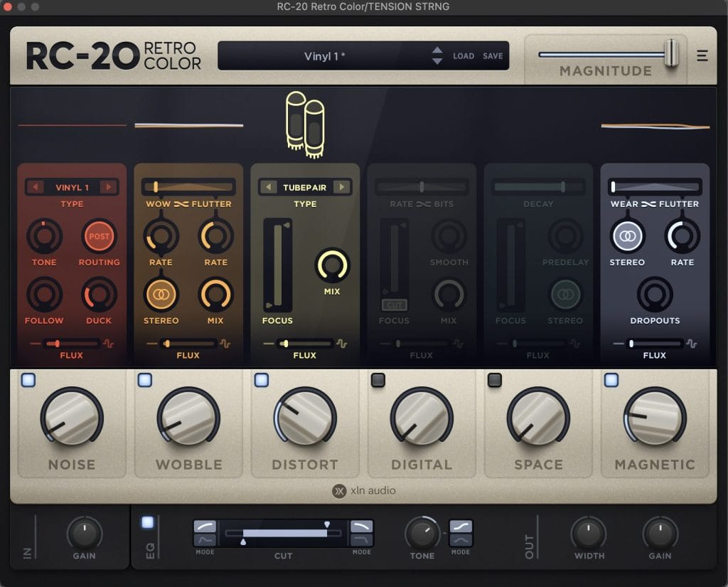Viewport: 728px width, 587px height.
Task: Click LOAD preset button
Action: coord(464,56)
